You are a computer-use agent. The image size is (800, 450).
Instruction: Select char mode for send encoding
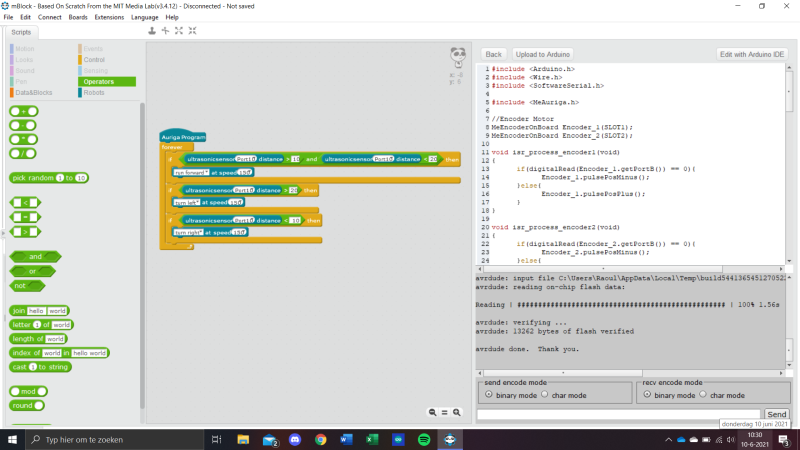[545, 395]
